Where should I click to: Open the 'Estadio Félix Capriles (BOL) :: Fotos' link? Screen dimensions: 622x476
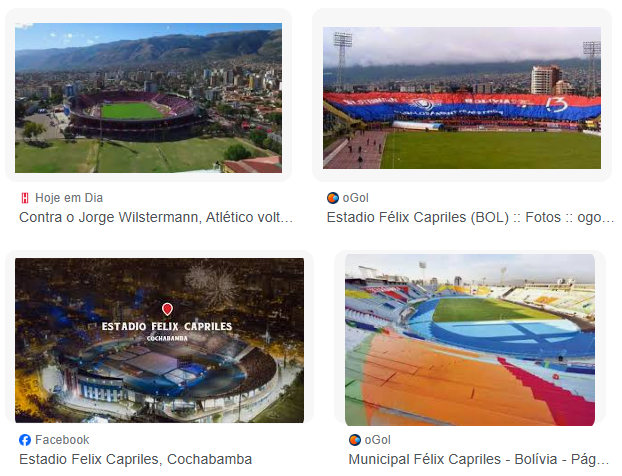pyautogui.click(x=470, y=217)
